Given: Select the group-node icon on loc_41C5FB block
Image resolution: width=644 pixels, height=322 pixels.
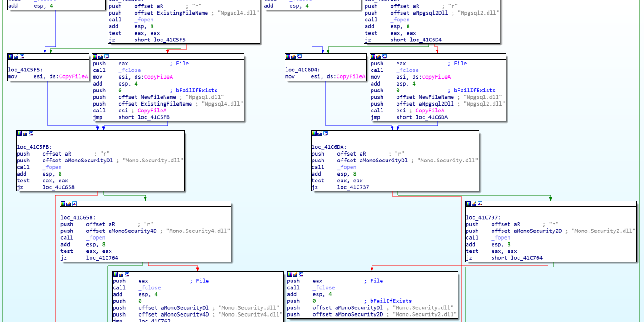Looking at the screenshot, I should 30,133.
